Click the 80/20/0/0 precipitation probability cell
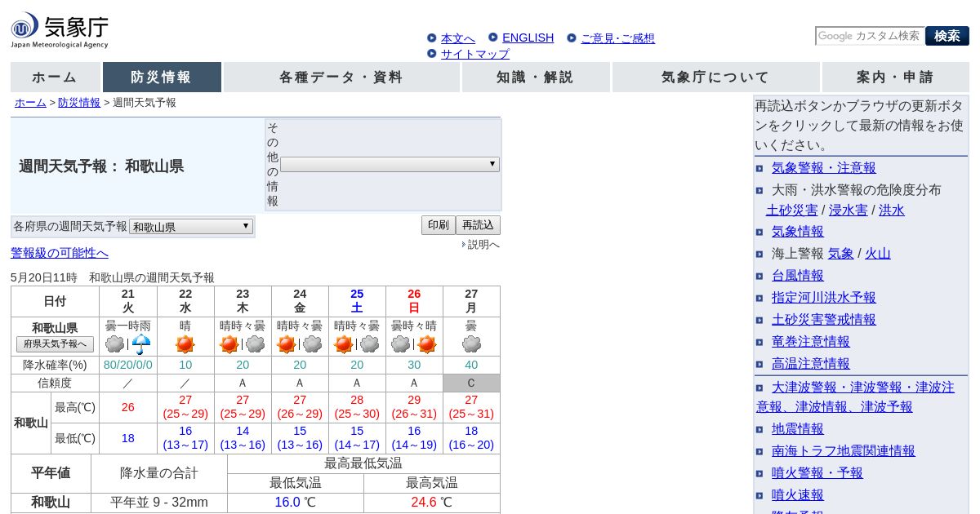Viewport: 980px width, 514px height. (128, 365)
